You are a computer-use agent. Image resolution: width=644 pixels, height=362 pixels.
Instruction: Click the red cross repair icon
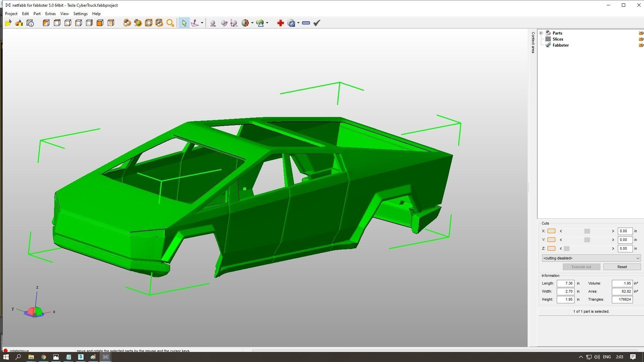(x=280, y=23)
